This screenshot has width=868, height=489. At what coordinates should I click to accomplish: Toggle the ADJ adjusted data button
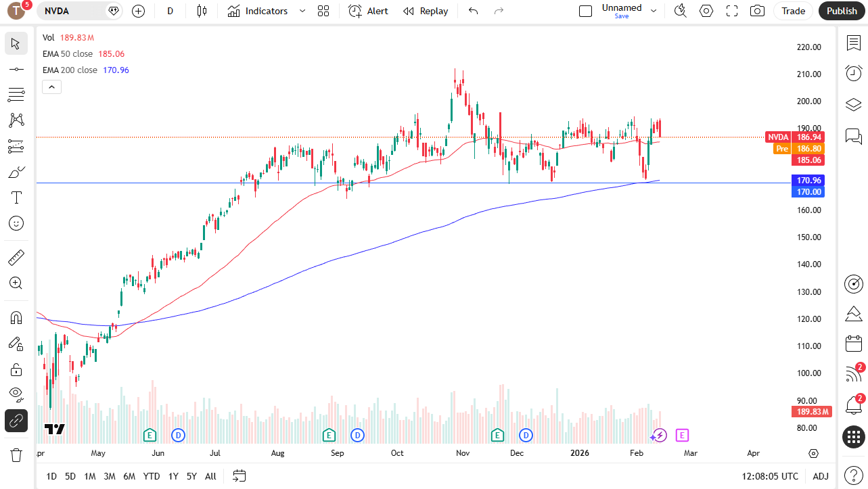coord(821,476)
